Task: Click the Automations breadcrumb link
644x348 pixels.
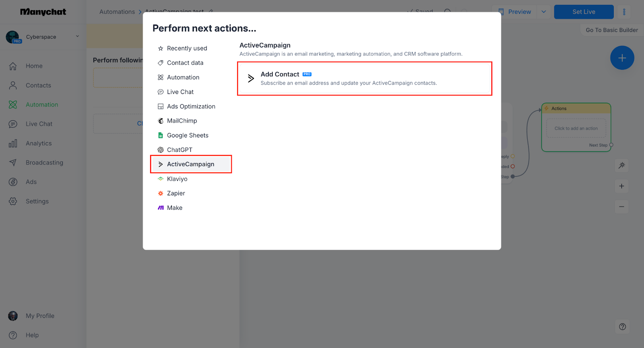Action: [117, 12]
